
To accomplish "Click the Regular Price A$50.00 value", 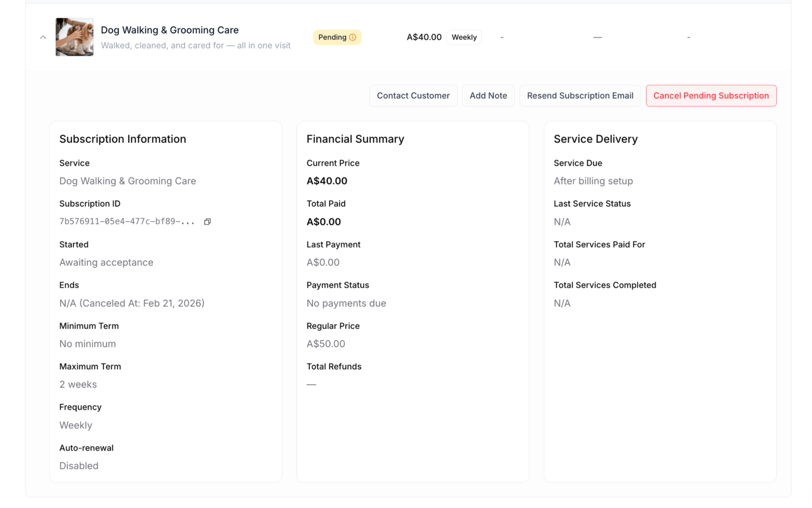I will pos(326,344).
